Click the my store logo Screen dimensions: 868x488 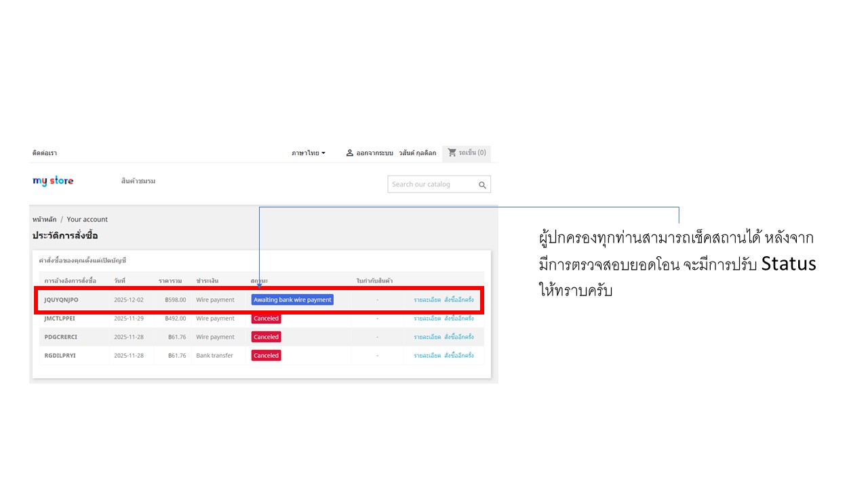tap(53, 181)
